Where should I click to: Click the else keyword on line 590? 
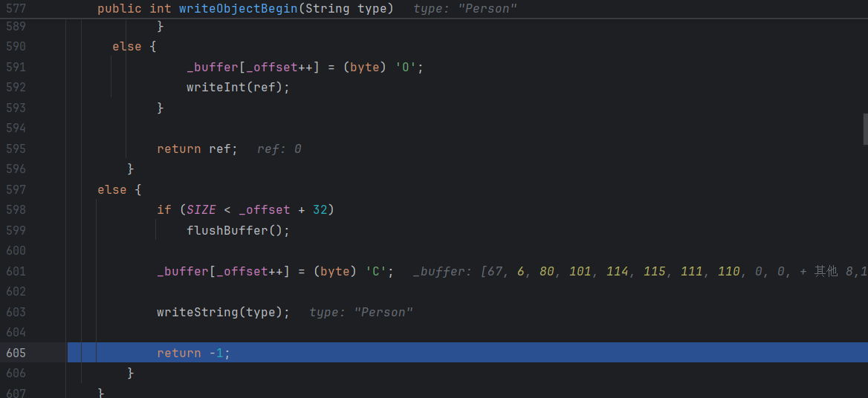pyautogui.click(x=126, y=47)
